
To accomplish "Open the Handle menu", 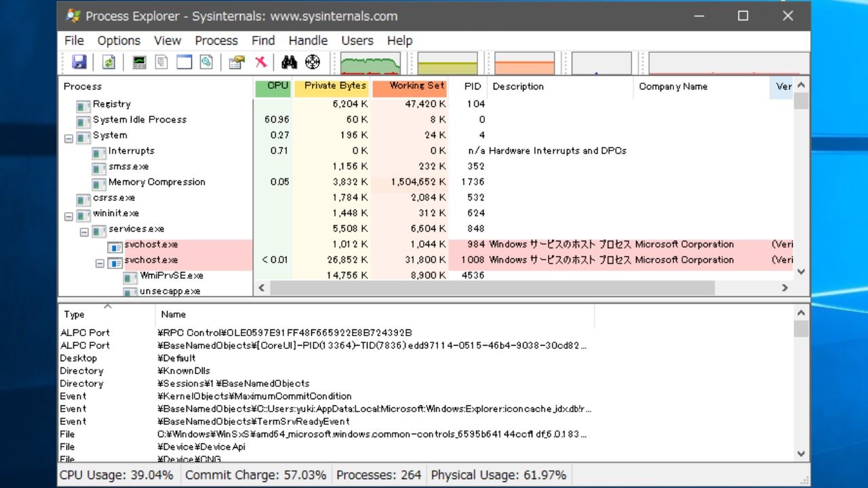I will click(x=308, y=41).
